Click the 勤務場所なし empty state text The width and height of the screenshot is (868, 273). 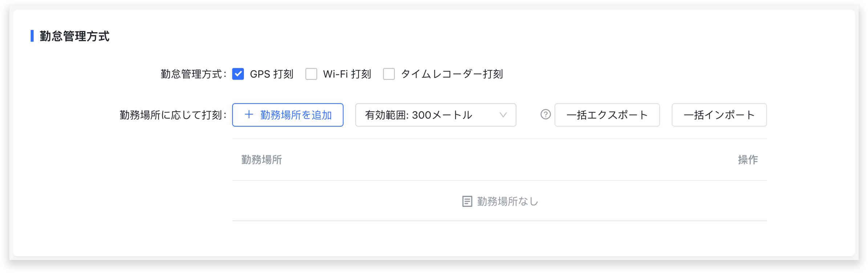click(507, 201)
